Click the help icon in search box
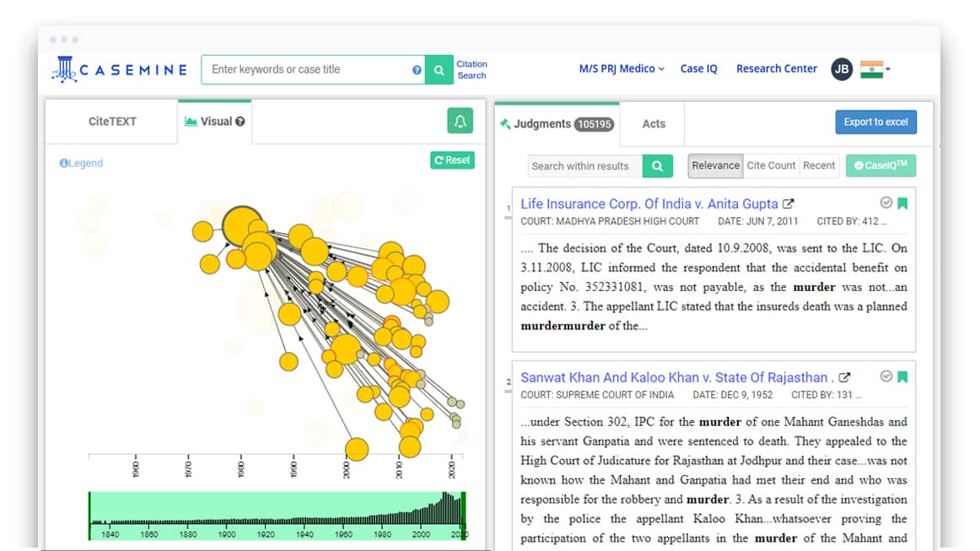This screenshot has height=551, width=980. (417, 70)
